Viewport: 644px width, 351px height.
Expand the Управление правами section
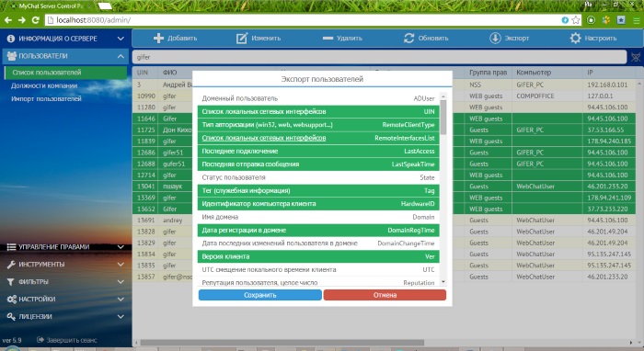click(65, 247)
